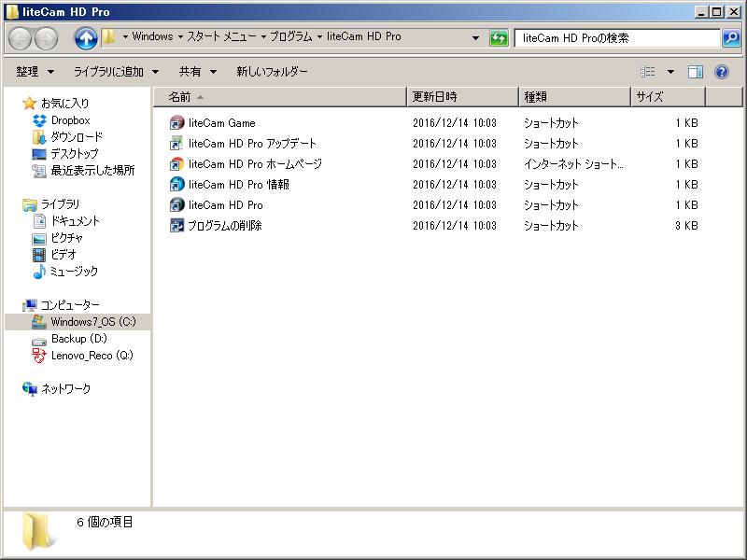Open the view options dropdown arrow
Viewport: 747px width, 560px height.
(x=670, y=72)
